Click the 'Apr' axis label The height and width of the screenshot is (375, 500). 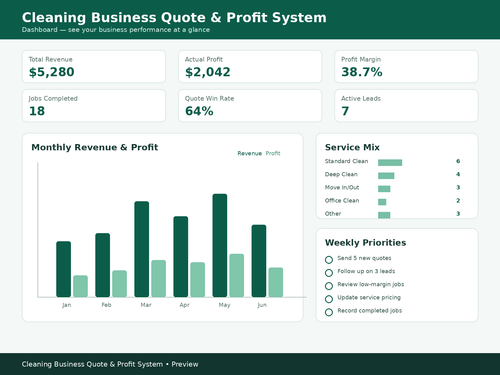coord(184,305)
